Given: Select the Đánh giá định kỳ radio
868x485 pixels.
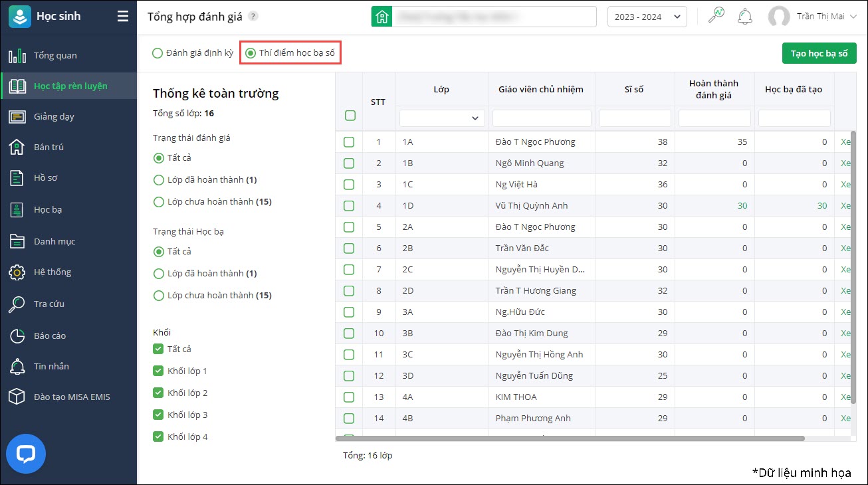Looking at the screenshot, I should [x=158, y=53].
